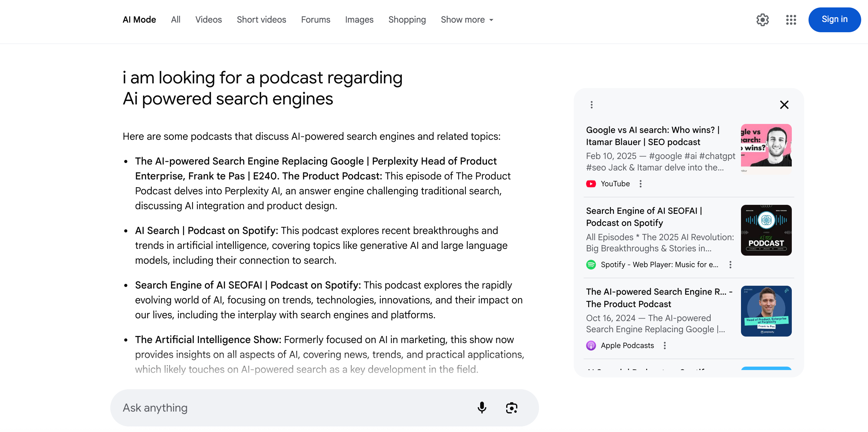Image resolution: width=868 pixels, height=432 pixels.
Task: Open The Product Podcast episode thumbnail
Action: point(766,311)
